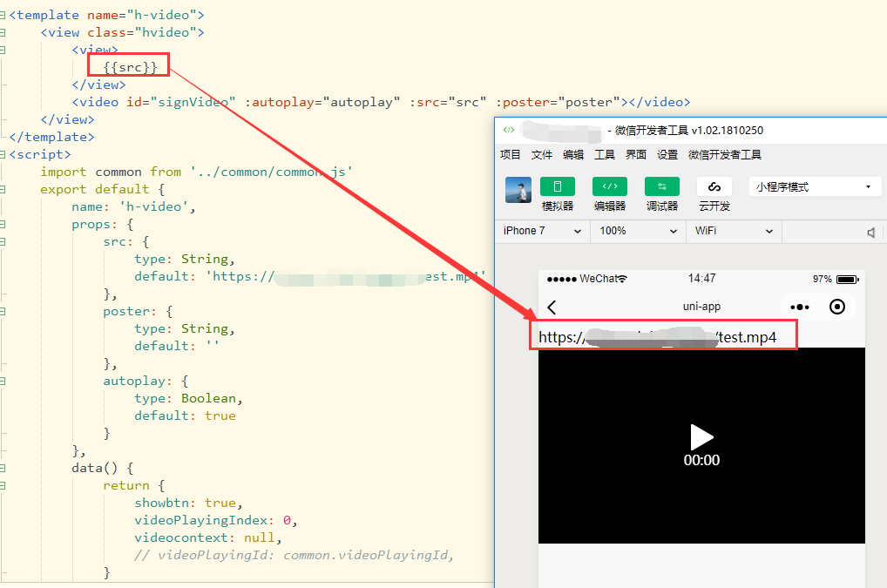Image resolution: width=887 pixels, height=588 pixels.
Task: Mute simulator sound with speaker icon
Action: pyautogui.click(x=870, y=232)
